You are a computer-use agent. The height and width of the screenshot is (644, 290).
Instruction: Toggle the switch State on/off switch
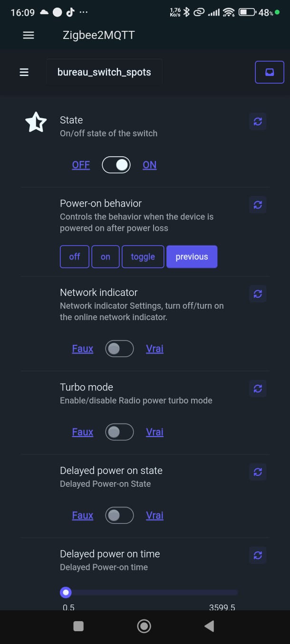(116, 165)
